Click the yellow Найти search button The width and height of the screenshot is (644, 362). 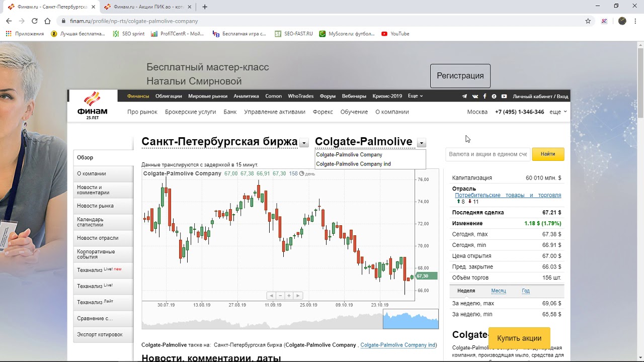point(548,154)
